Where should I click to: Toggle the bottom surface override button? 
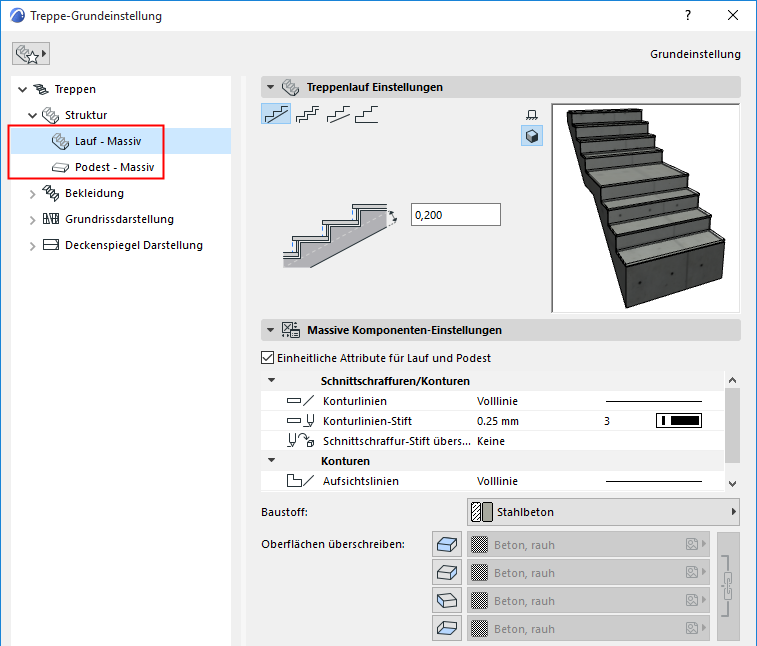coord(447,628)
